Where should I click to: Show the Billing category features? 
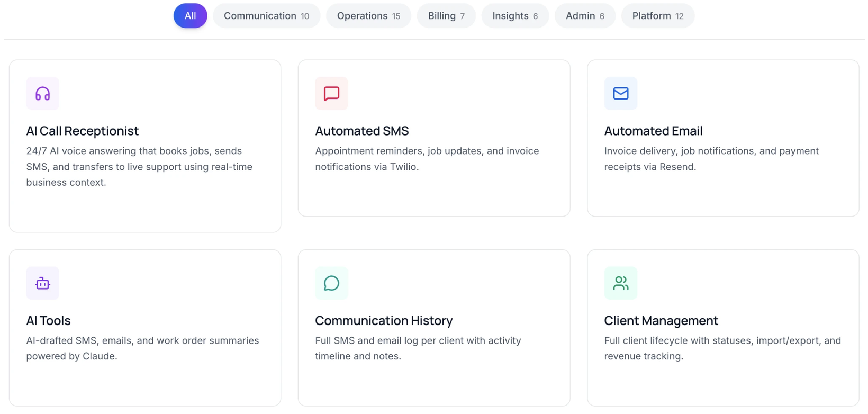point(446,16)
